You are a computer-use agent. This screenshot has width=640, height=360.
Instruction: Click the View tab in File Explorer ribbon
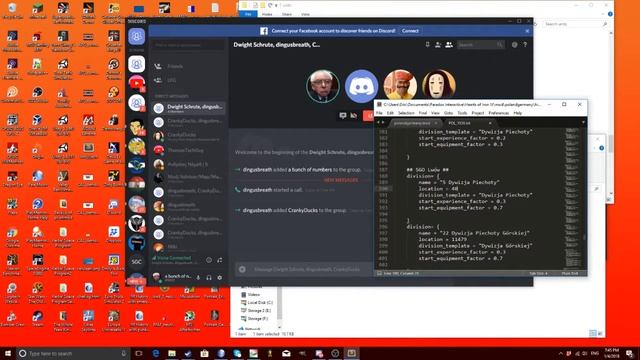click(305, 14)
